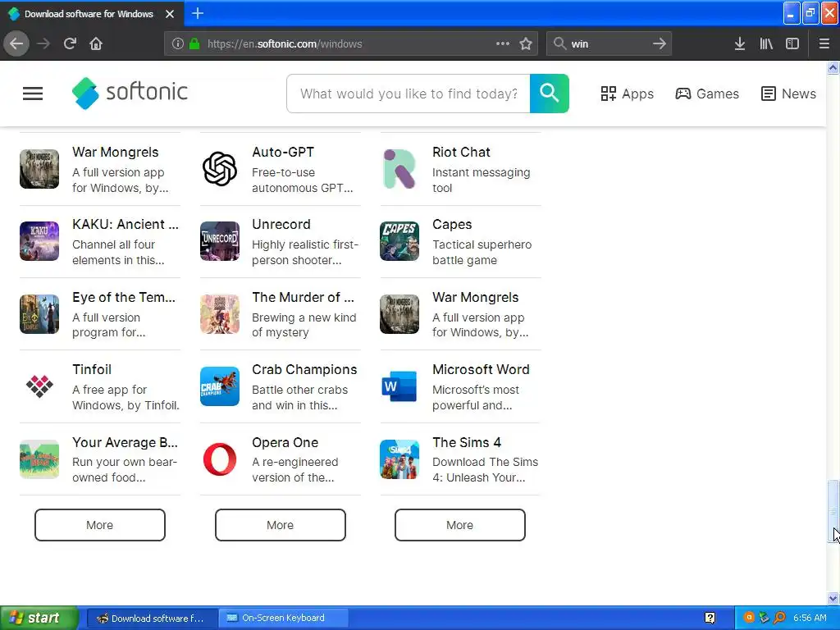Screen dimensions: 840x630
Task: Open page actions three-dots menu
Action: [503, 44]
